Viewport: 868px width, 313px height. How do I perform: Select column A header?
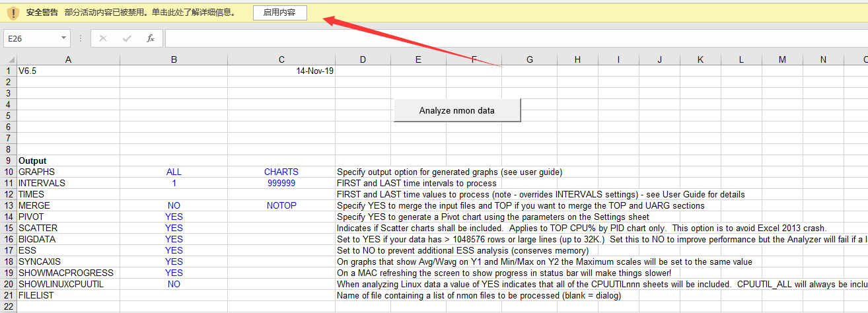[x=68, y=59]
